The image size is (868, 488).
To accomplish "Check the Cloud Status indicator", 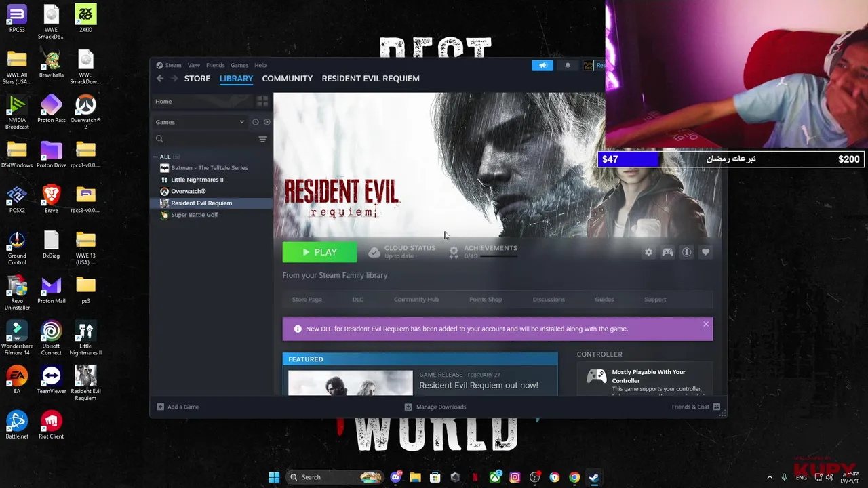I will (402, 251).
